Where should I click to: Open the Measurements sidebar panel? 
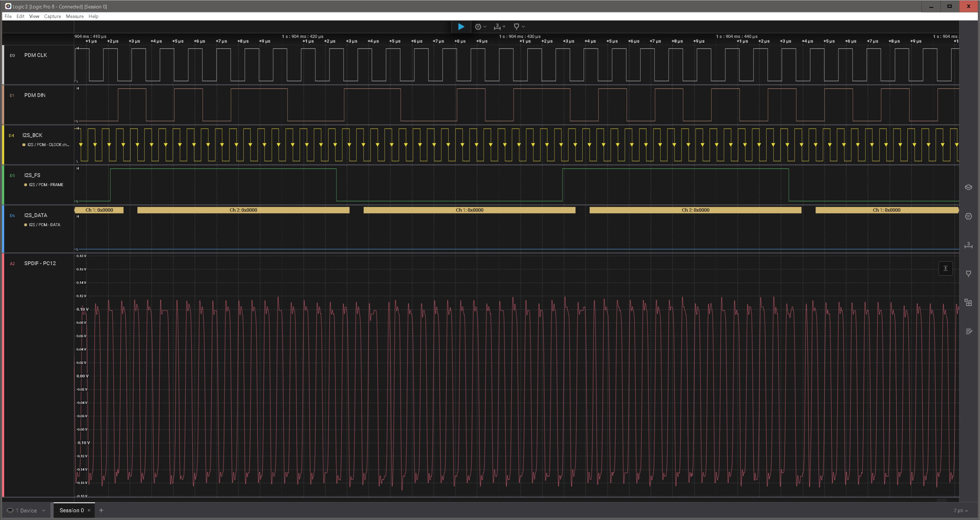[x=968, y=245]
